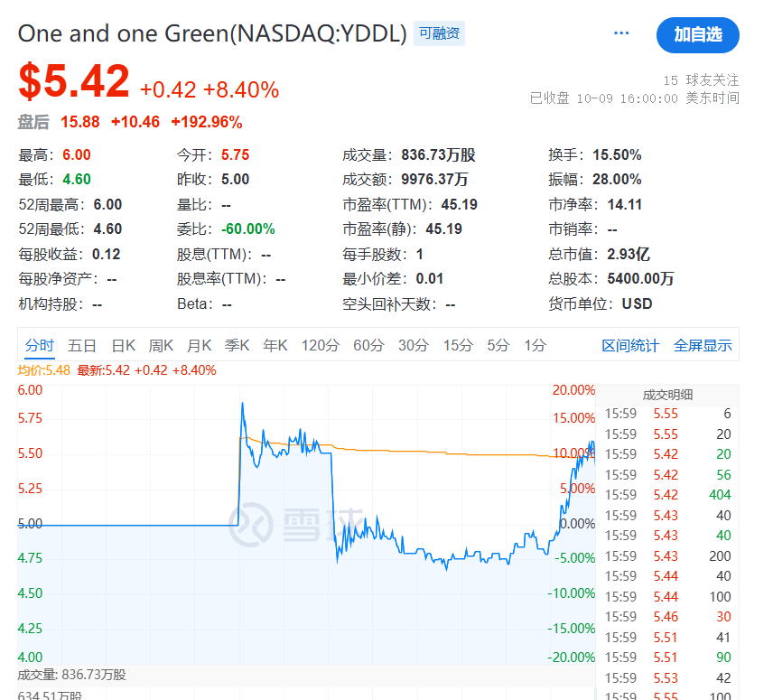The image size is (773, 700).
Task: Switch to the 15分 minute chart
Action: [x=458, y=345]
